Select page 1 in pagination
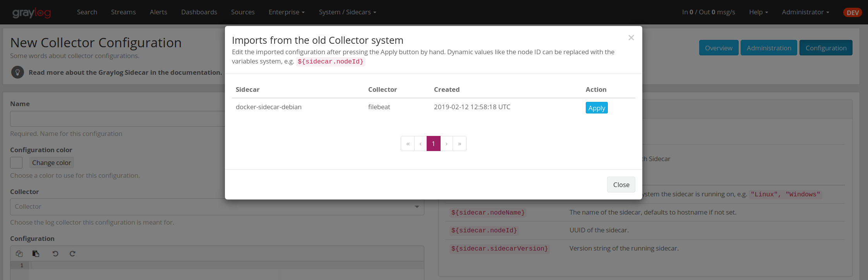The width and height of the screenshot is (868, 280). pos(433,144)
